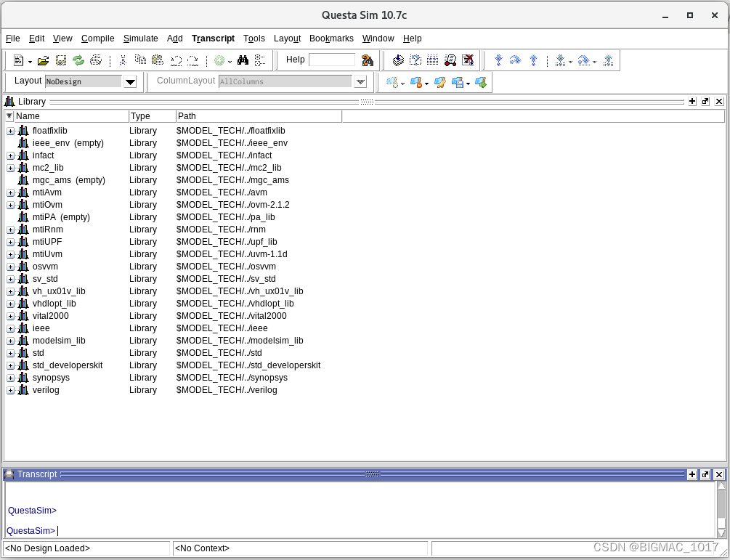
Task: Click the Save floppy disk icon
Action: coord(61,60)
